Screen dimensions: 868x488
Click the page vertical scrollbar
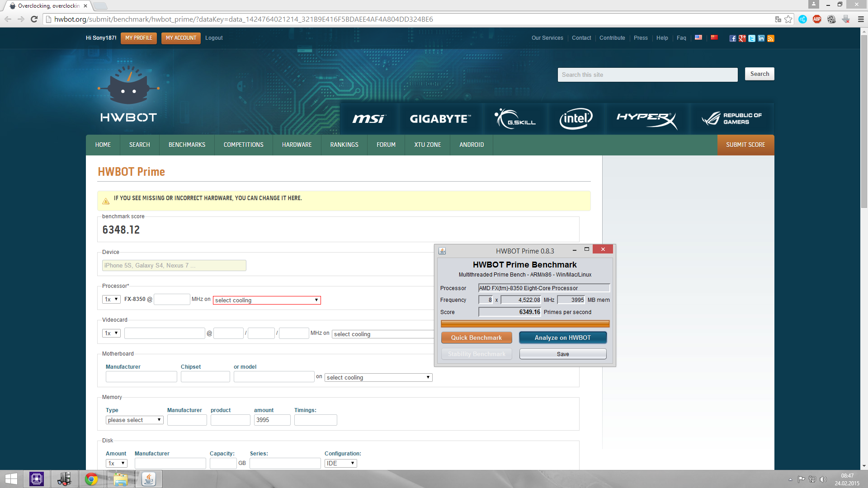coord(864,122)
